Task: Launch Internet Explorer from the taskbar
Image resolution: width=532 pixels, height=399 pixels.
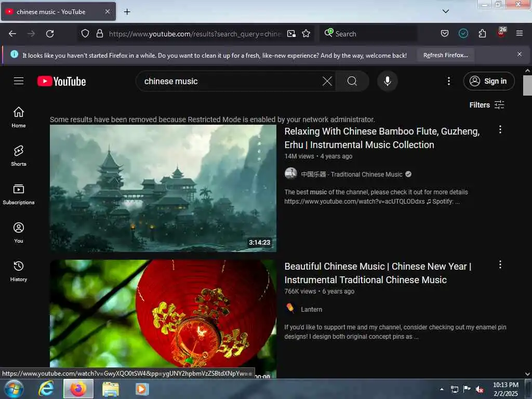Action: tap(46, 389)
